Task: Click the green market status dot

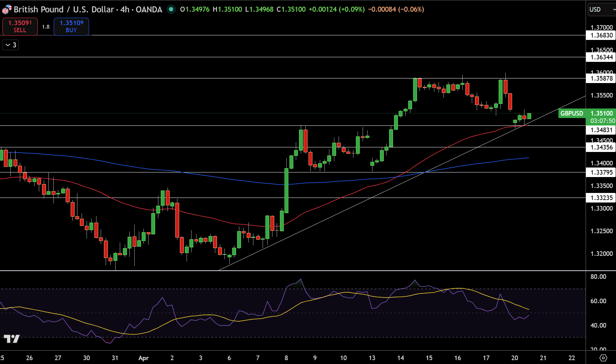Action: (171, 10)
